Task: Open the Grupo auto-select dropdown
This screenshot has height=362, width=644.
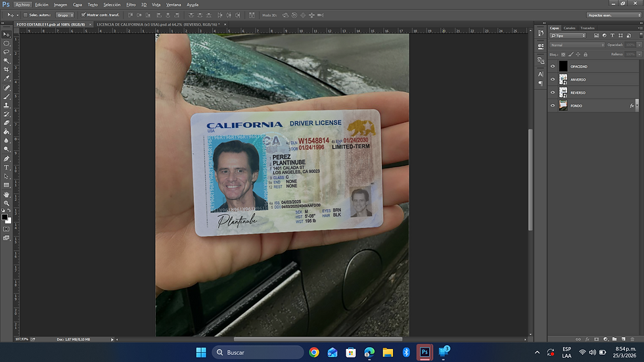Action: click(65, 15)
